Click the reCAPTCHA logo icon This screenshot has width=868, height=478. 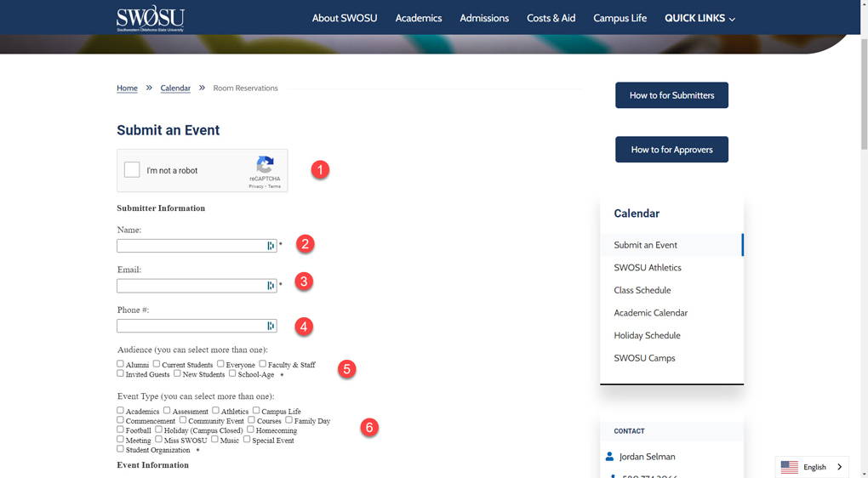(x=265, y=164)
